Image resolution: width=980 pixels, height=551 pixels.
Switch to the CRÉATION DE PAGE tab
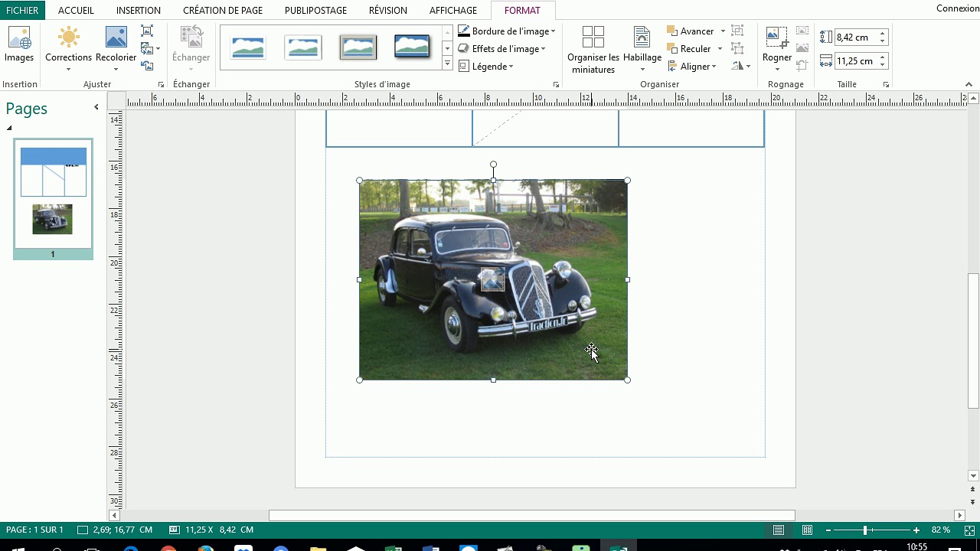(222, 10)
